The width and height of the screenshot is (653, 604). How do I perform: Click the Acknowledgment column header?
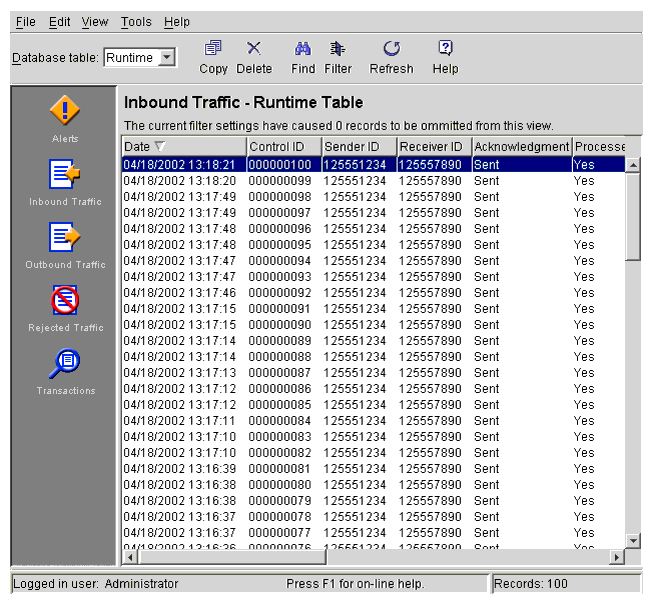(x=522, y=147)
